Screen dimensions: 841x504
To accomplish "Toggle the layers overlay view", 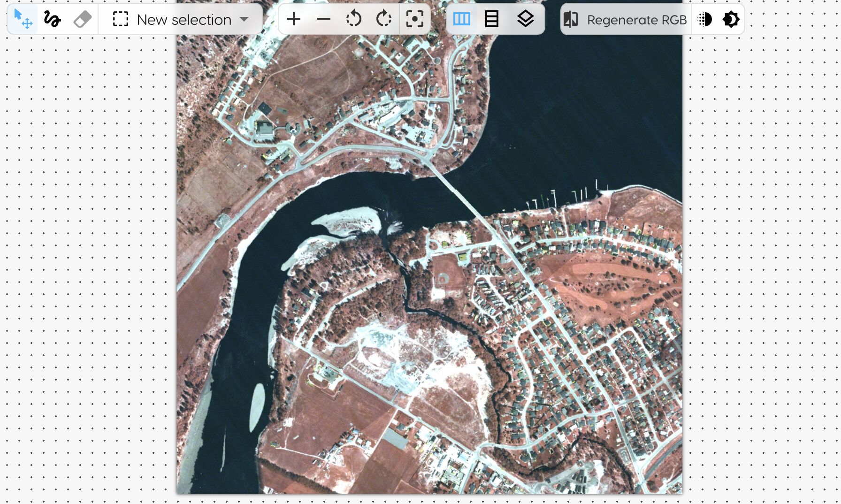I will pos(525,19).
